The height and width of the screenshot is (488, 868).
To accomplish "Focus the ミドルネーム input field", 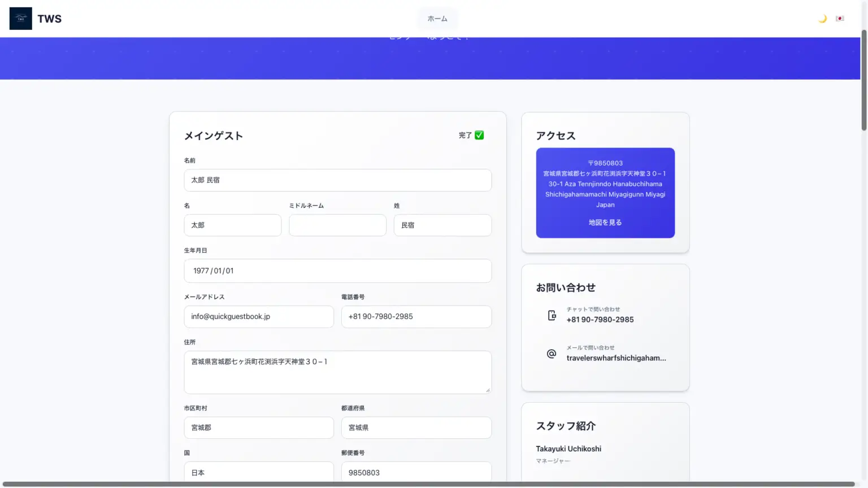I will (337, 225).
